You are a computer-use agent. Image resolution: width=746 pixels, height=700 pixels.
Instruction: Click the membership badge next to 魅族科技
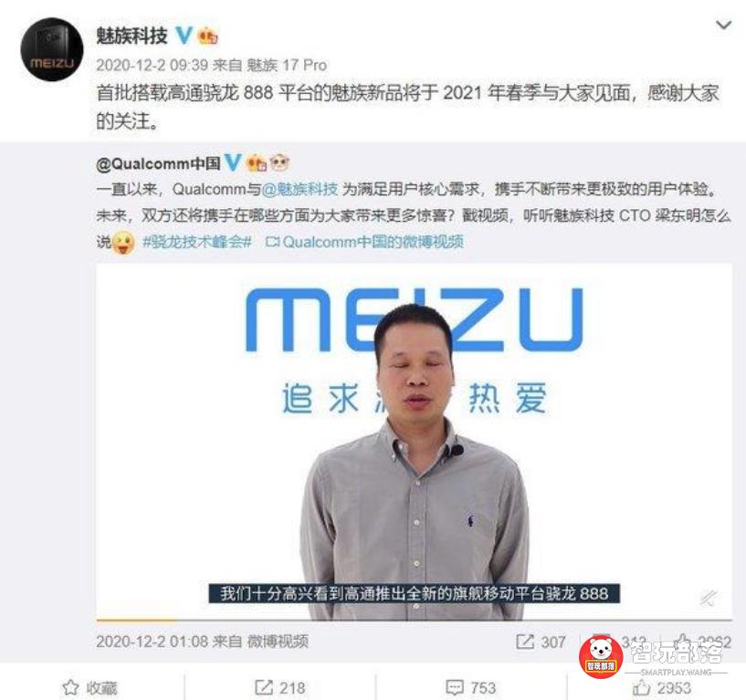tap(207, 37)
